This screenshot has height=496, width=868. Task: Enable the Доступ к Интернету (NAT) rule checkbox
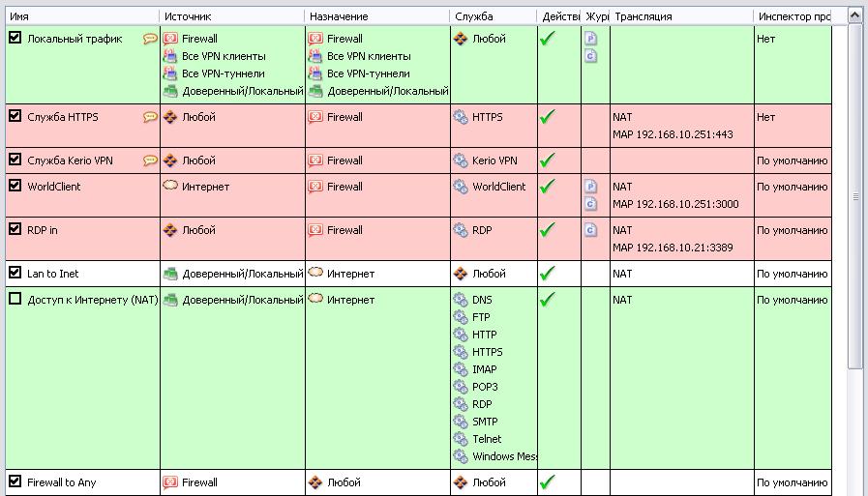15,299
